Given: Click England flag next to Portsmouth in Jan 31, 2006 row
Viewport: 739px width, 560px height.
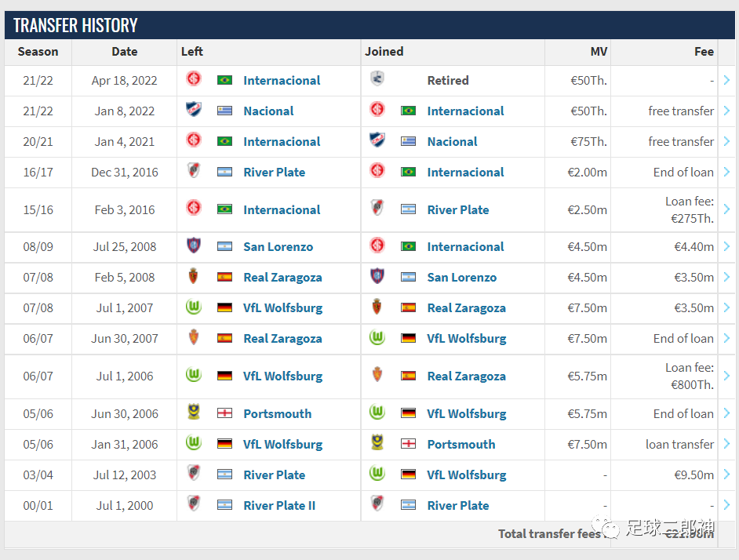Looking at the screenshot, I should pyautogui.click(x=408, y=444).
